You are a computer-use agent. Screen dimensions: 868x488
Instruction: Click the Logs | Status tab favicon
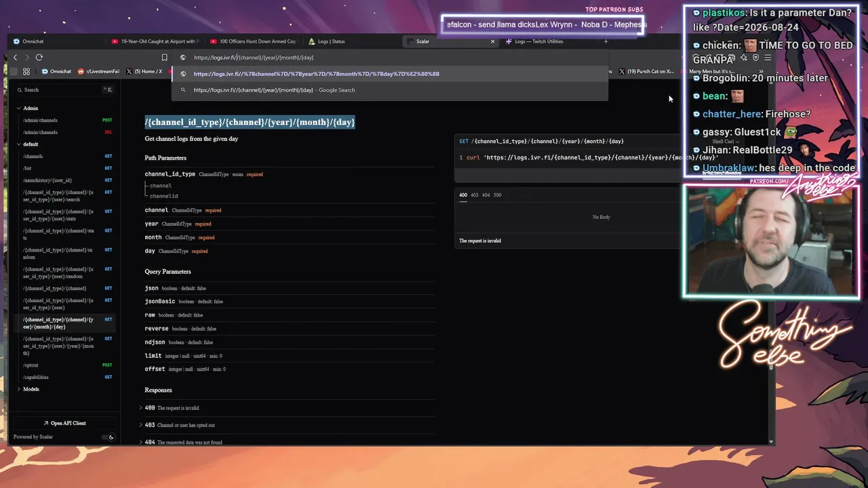coord(312,41)
